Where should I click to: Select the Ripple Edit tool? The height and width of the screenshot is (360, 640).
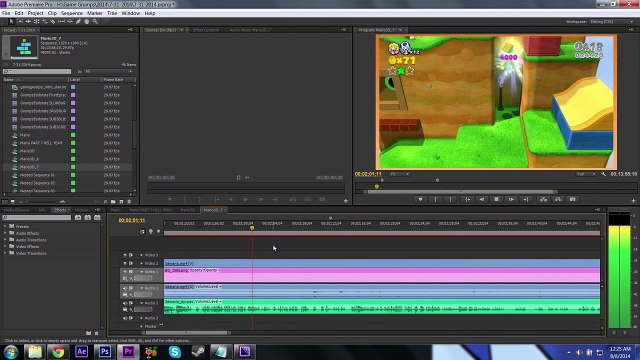pos(28,21)
